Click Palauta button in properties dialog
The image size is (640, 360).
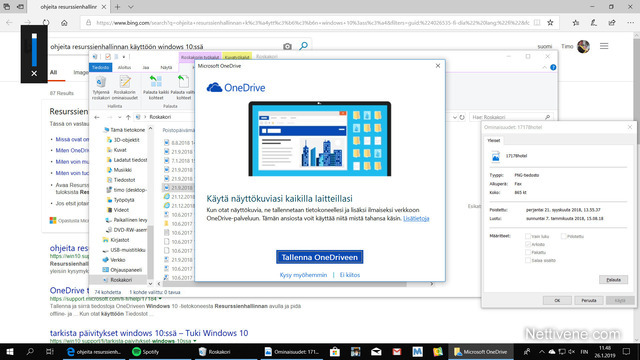[613, 280]
